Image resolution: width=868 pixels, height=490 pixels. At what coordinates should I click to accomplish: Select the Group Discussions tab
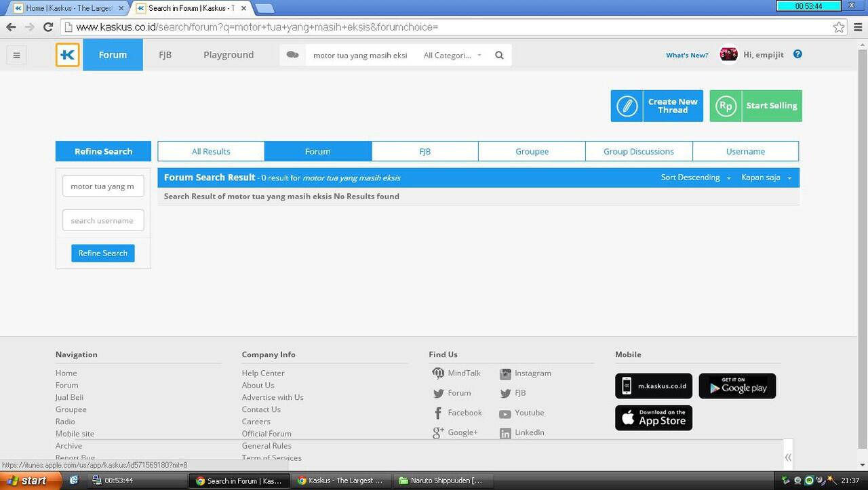(639, 151)
